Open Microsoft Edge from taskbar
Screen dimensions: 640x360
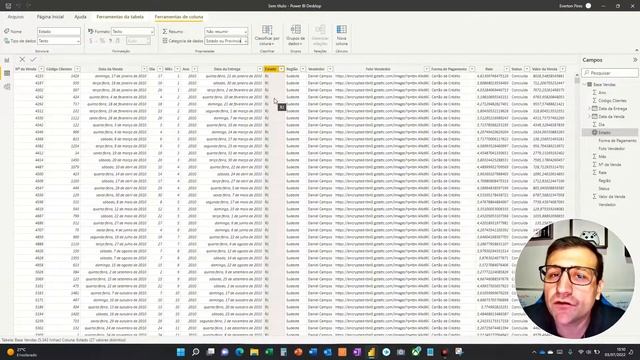click(x=240, y=352)
